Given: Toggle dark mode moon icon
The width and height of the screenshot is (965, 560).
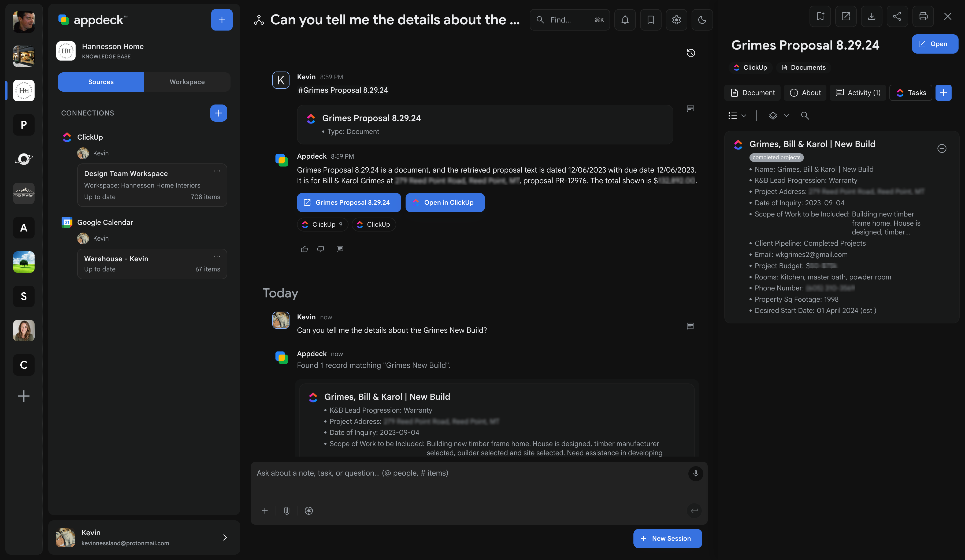Looking at the screenshot, I should tap(702, 20).
